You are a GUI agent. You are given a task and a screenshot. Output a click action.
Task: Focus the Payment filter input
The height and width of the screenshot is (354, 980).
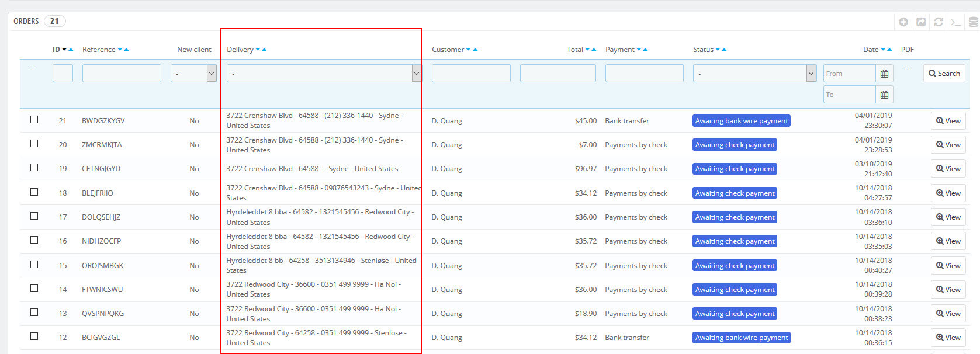645,74
